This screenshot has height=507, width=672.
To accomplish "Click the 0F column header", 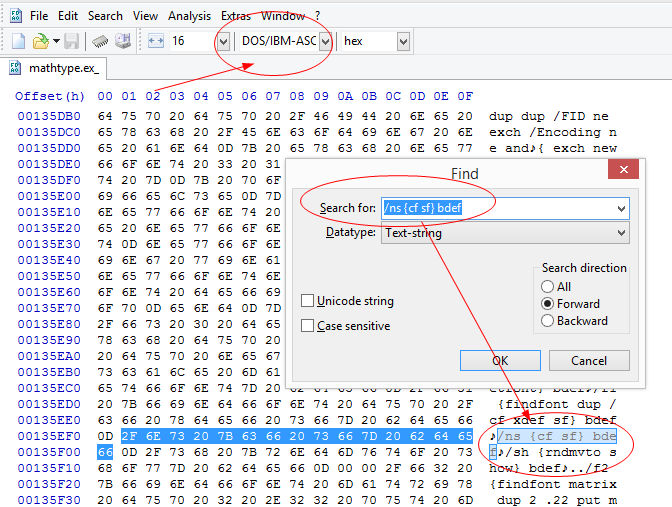I will [x=465, y=96].
